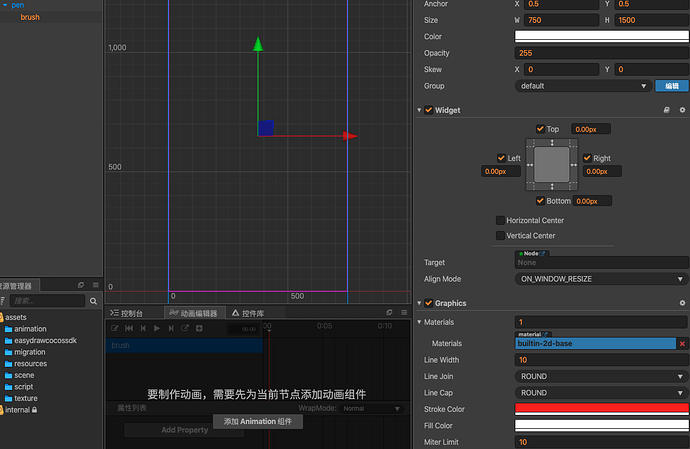Expand the Line Join dropdown
Screen dimensions: 690x449
point(601,376)
